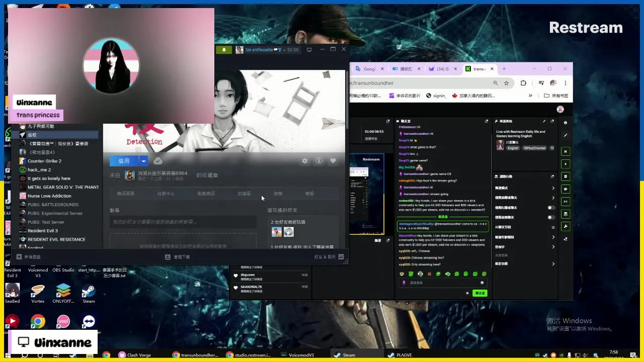This screenshot has height=362, width=644.
Task: Click the add game plus icon in Steam
Action: coord(19,257)
